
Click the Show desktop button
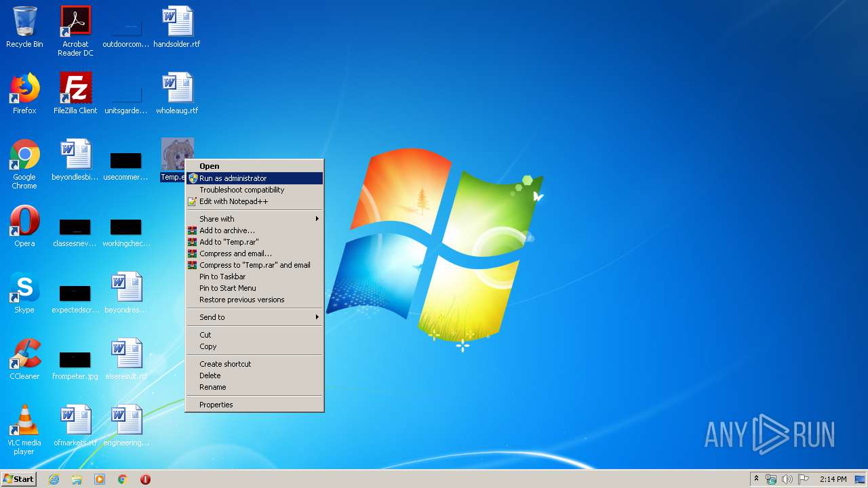[861, 479]
